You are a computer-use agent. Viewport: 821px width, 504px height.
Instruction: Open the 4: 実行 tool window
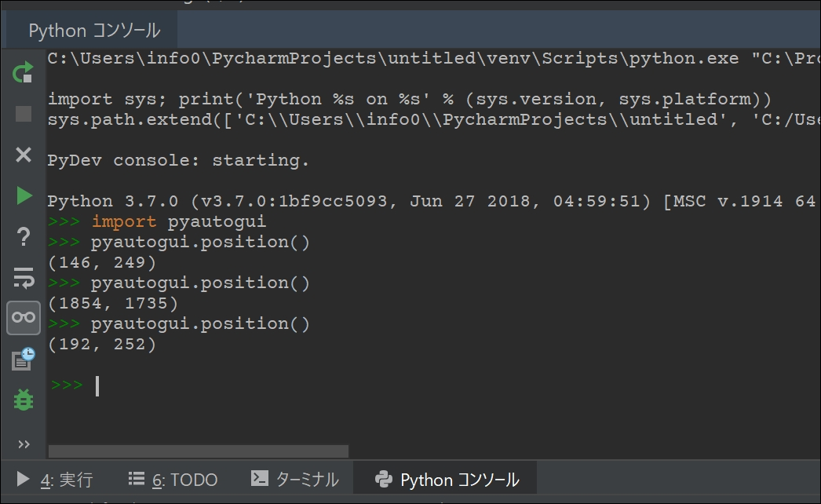pos(54,480)
